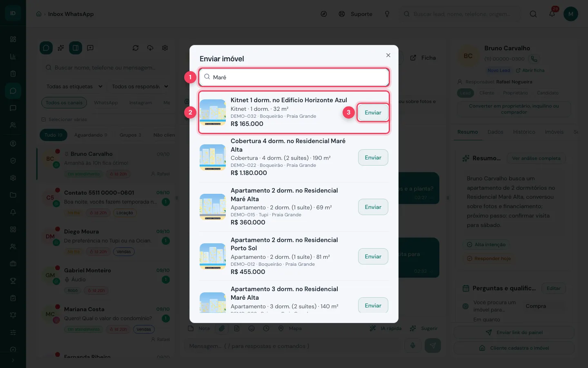
Task: Switch to Grupos 3 tab
Action: point(130,135)
